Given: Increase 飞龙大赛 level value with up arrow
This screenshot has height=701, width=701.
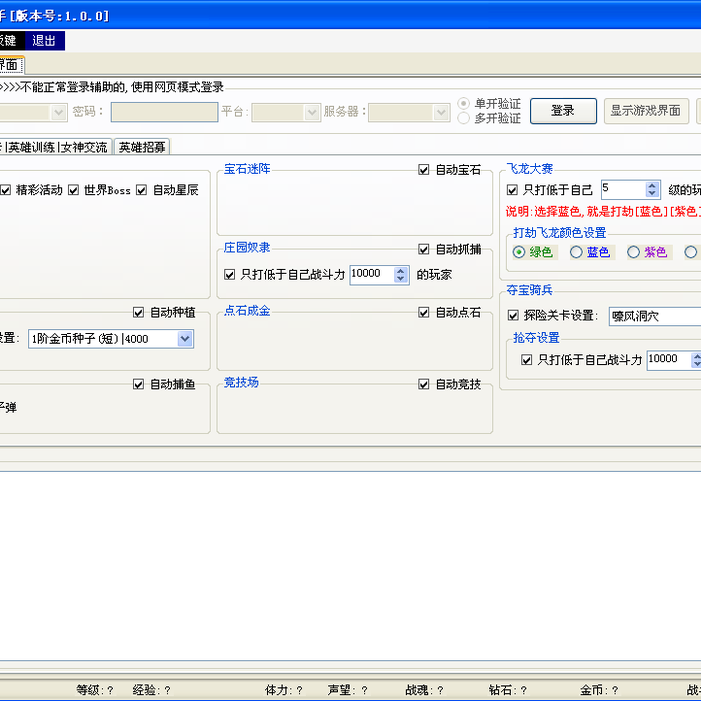Looking at the screenshot, I should 652,185.
